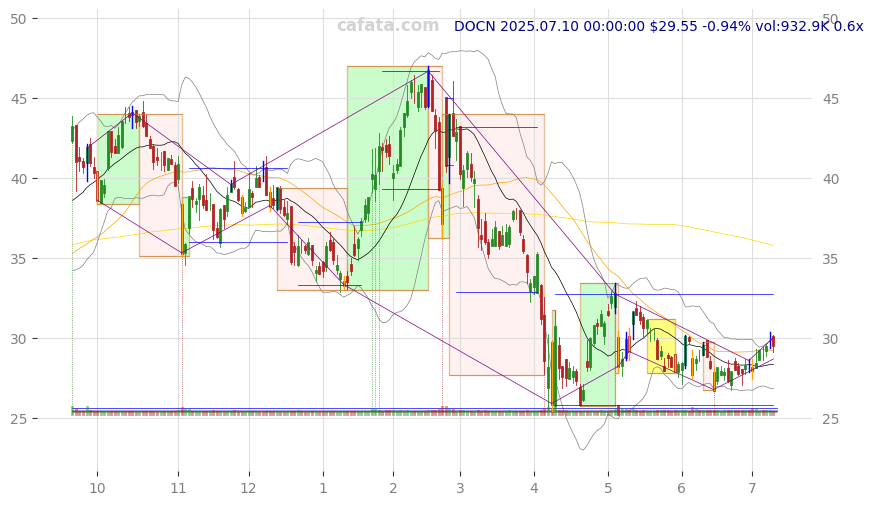Viewport: 873px width, 505px height.
Task: Click the last candlestick near 30 in July
Action: [773, 342]
